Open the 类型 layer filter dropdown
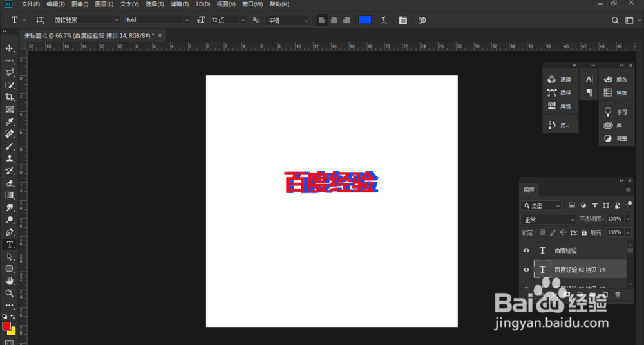The width and height of the screenshot is (644, 345). (x=541, y=206)
